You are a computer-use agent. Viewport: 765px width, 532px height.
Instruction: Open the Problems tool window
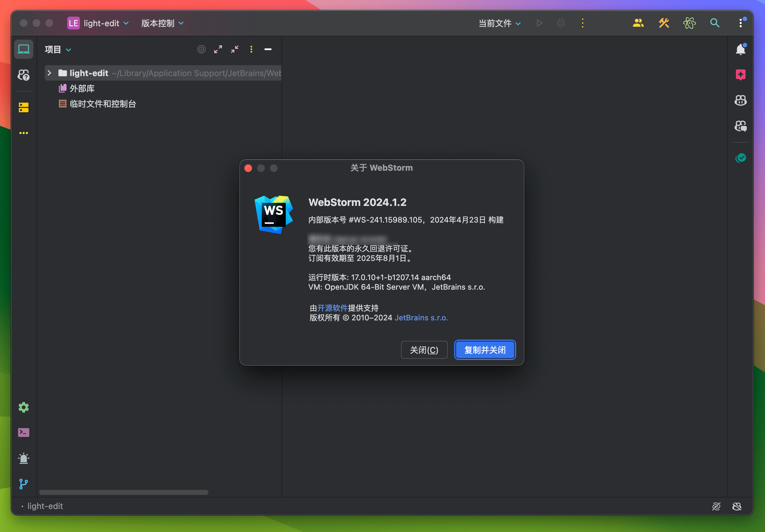23,458
